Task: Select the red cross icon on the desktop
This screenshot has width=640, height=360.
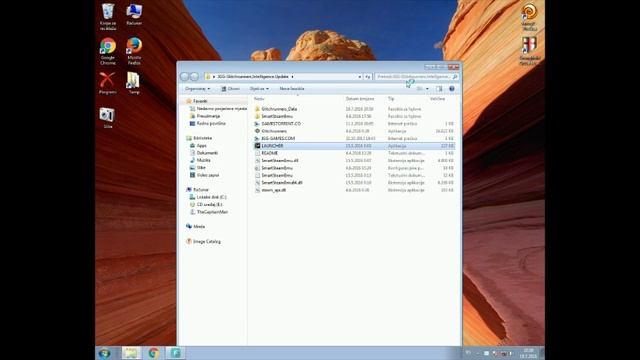Action: 529,51
